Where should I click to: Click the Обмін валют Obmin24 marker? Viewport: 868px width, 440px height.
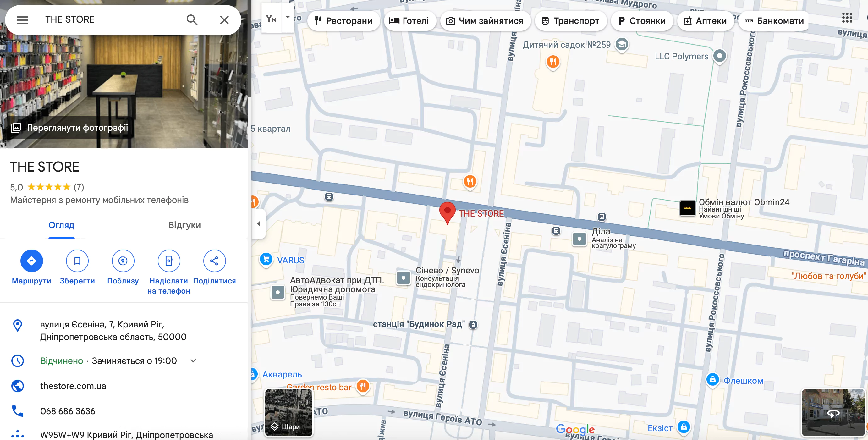point(687,208)
